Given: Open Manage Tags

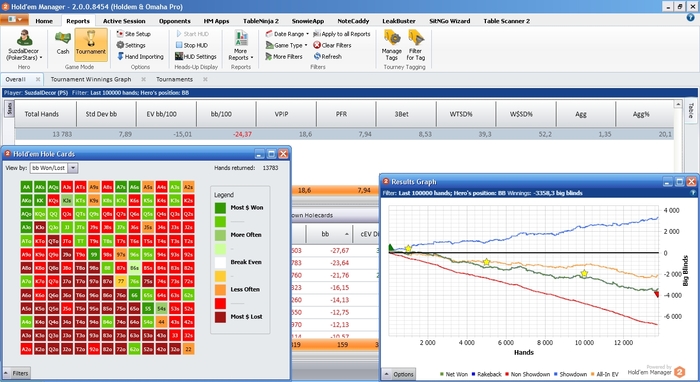Looking at the screenshot, I should coord(392,45).
